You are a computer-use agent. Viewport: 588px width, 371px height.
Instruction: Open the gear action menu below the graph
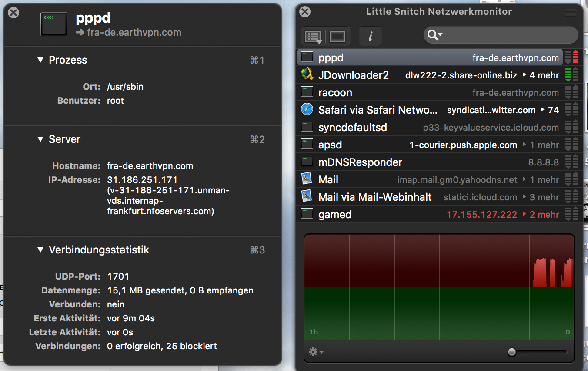click(x=316, y=352)
